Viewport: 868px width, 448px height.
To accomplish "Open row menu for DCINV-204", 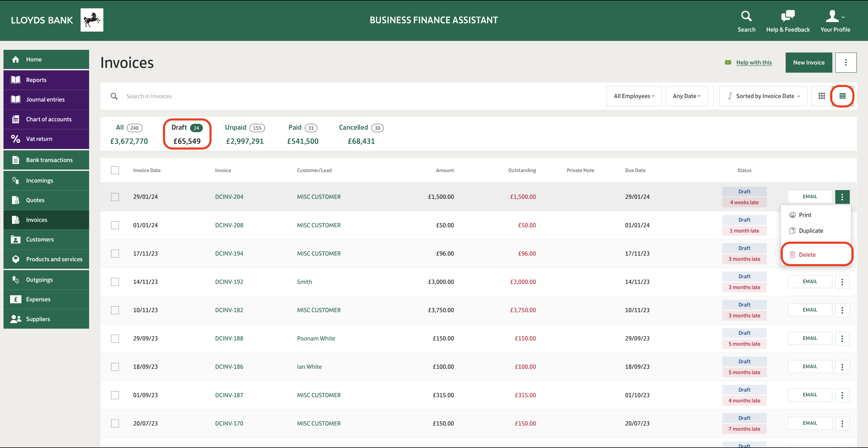I will 842,197.
